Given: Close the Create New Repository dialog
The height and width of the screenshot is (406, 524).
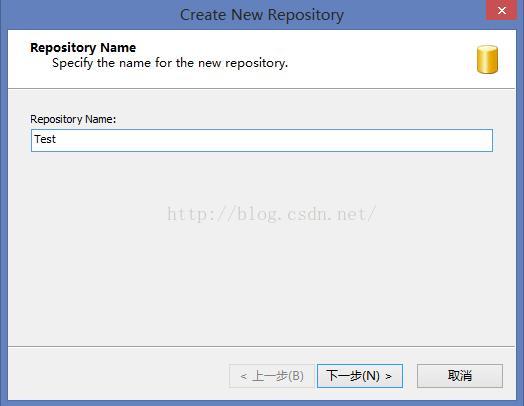Looking at the screenshot, I should [x=501, y=11].
